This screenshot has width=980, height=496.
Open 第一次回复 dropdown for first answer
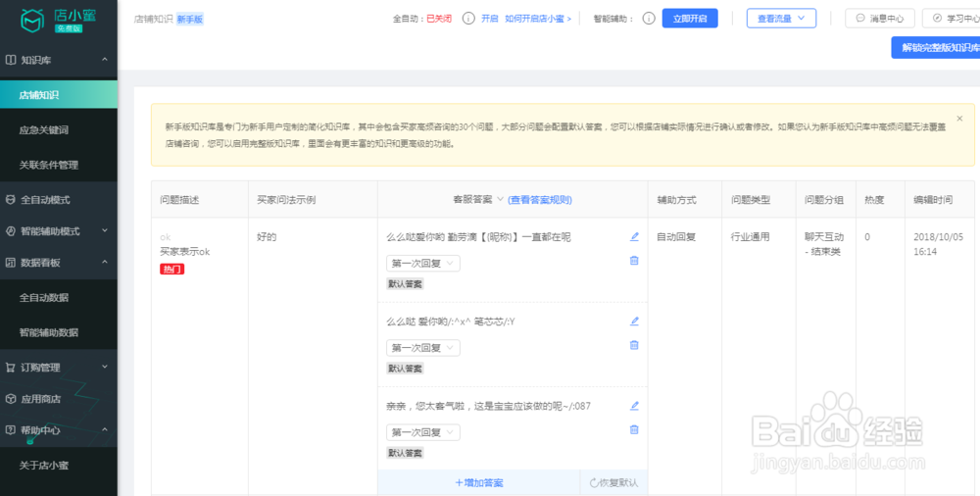click(423, 264)
